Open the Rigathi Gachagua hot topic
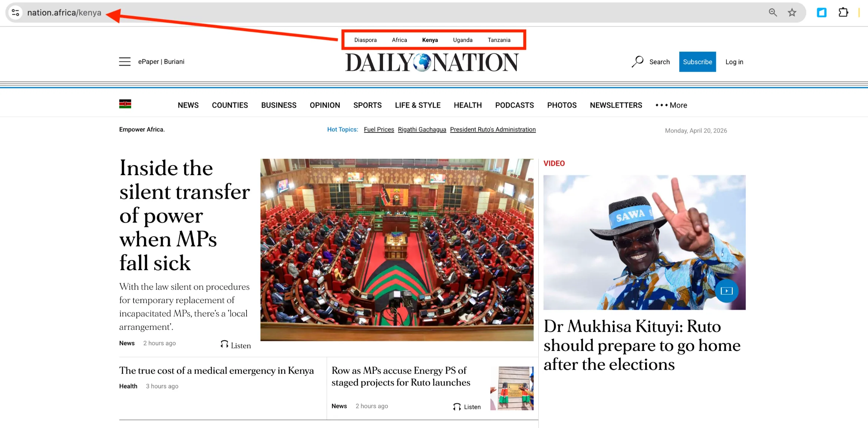Screen dimensions: 868x428 pyautogui.click(x=422, y=129)
